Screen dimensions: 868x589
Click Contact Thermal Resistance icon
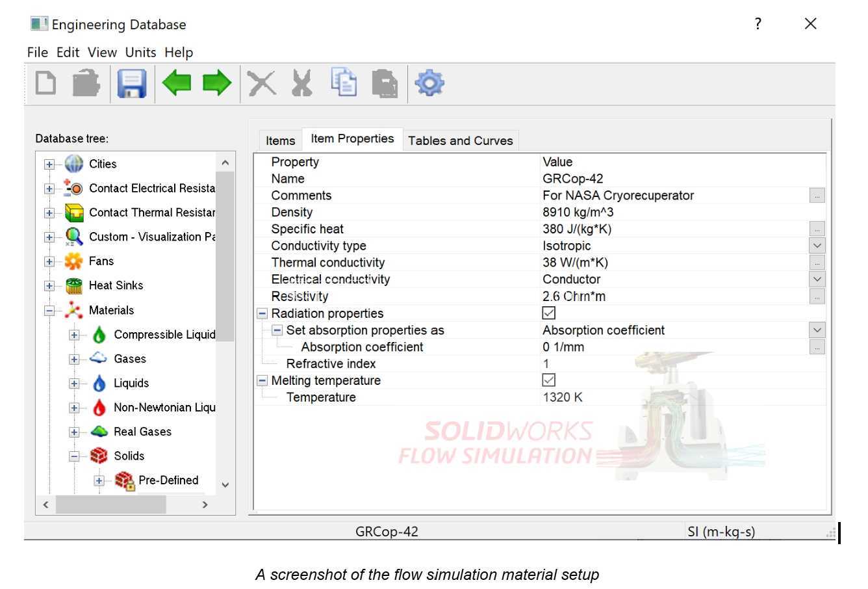click(75, 213)
